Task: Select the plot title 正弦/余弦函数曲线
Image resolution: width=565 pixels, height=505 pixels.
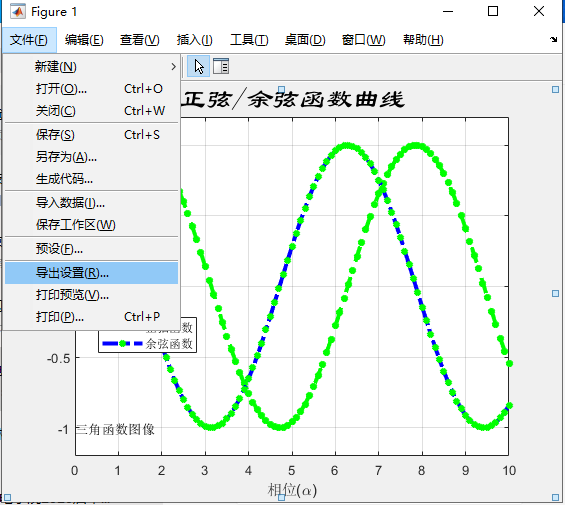Action: [293, 99]
